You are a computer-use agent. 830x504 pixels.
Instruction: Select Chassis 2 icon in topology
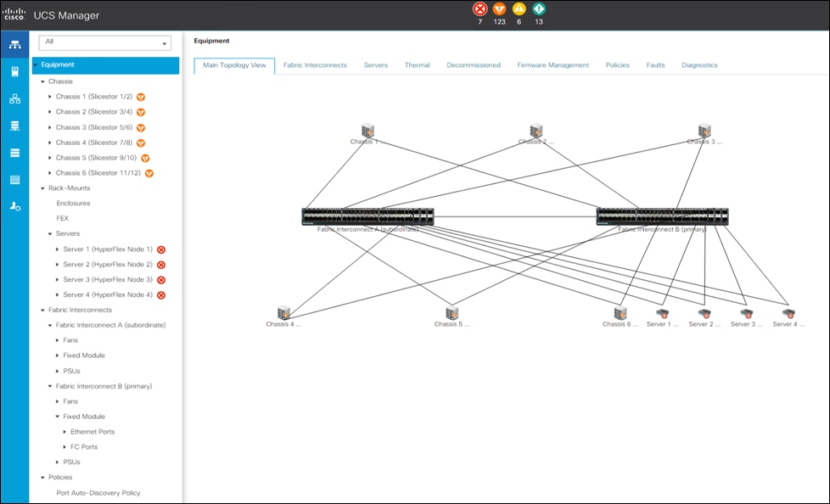click(x=536, y=130)
